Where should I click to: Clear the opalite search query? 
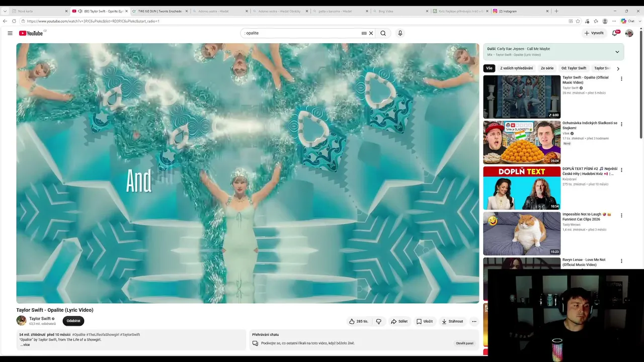tap(371, 33)
